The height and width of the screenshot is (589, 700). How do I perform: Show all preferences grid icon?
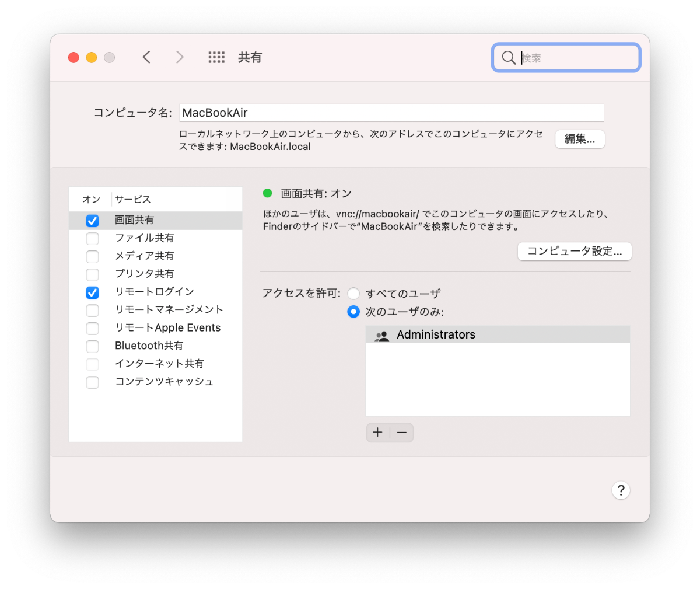tap(216, 57)
